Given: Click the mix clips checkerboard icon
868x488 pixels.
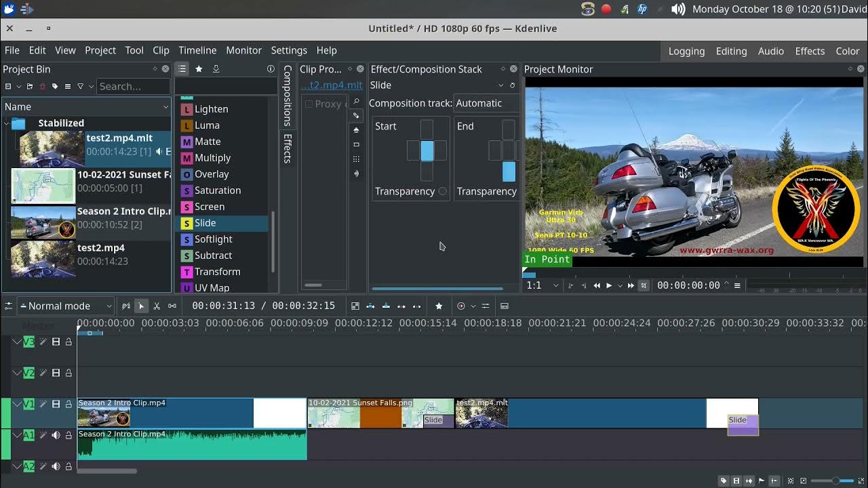Looking at the screenshot, I should (355, 306).
